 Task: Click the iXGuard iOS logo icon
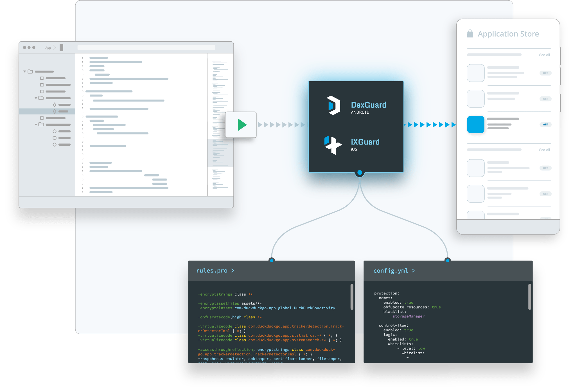[x=333, y=145]
